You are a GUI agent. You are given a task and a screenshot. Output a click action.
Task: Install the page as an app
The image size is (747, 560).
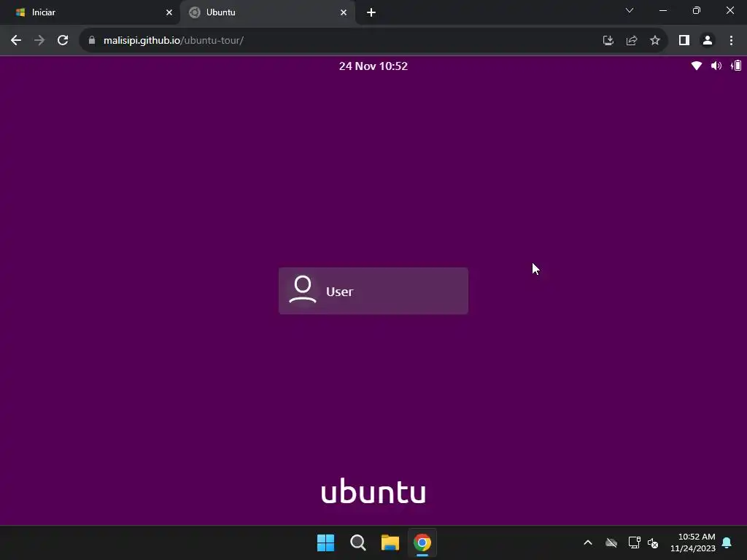[x=608, y=41]
